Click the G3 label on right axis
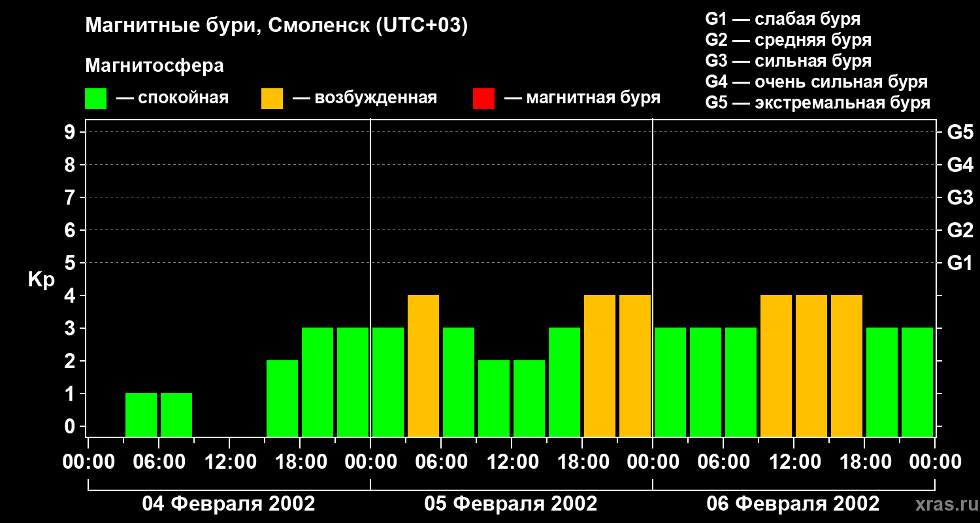Image resolution: width=980 pixels, height=523 pixels. pos(960,198)
